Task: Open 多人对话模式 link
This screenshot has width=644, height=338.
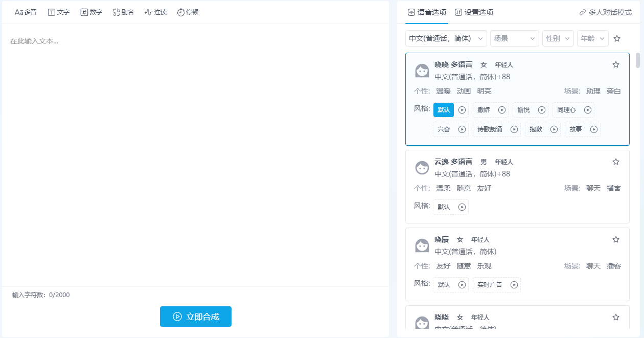Action: 606,12
